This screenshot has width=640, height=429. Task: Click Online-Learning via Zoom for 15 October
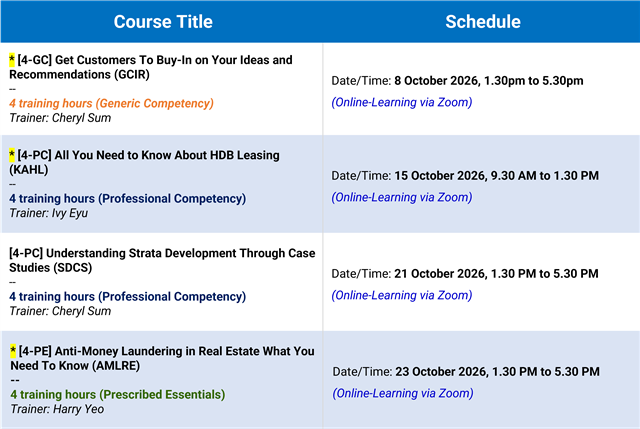pyautogui.click(x=402, y=197)
